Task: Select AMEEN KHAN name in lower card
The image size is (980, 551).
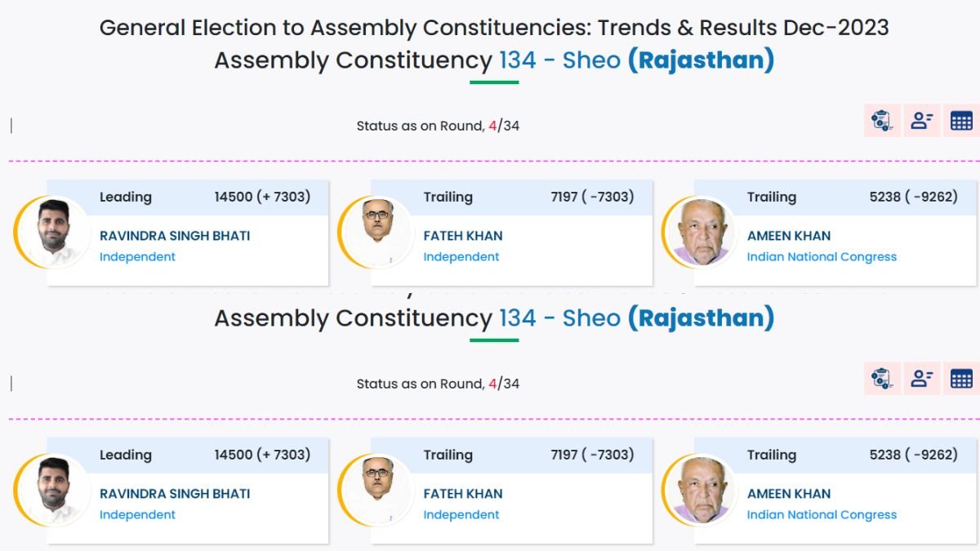Action: [788, 494]
